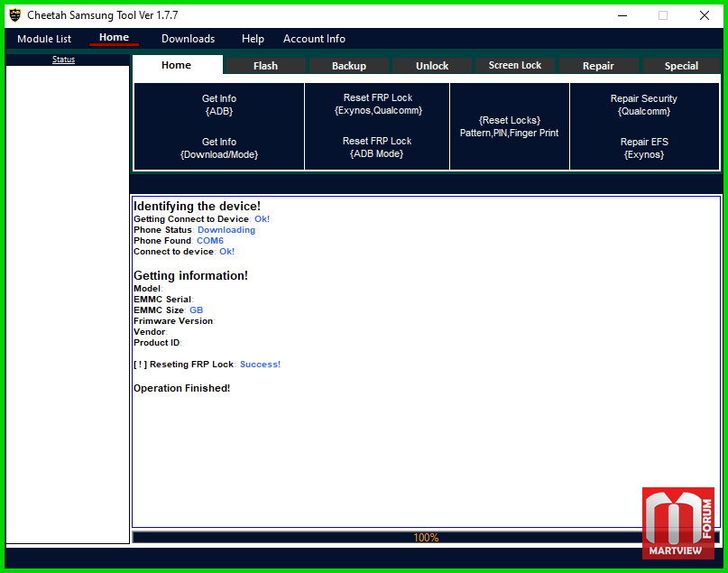Start Reset FRP Lock {ADB Mode}
728x573 pixels.
point(377,147)
